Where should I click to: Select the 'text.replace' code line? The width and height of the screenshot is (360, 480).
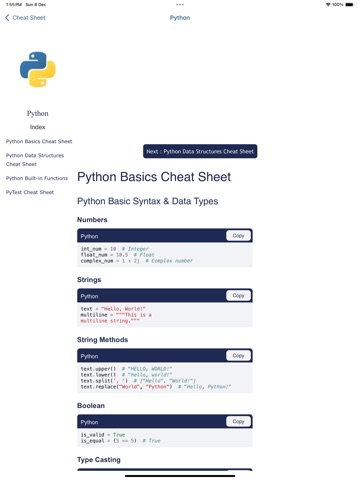tap(156, 387)
